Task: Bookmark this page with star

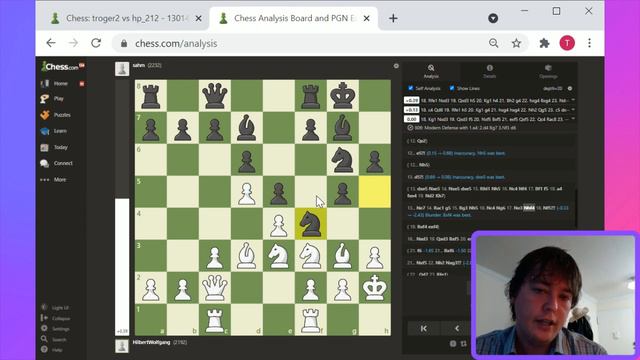Action: [x=516, y=43]
